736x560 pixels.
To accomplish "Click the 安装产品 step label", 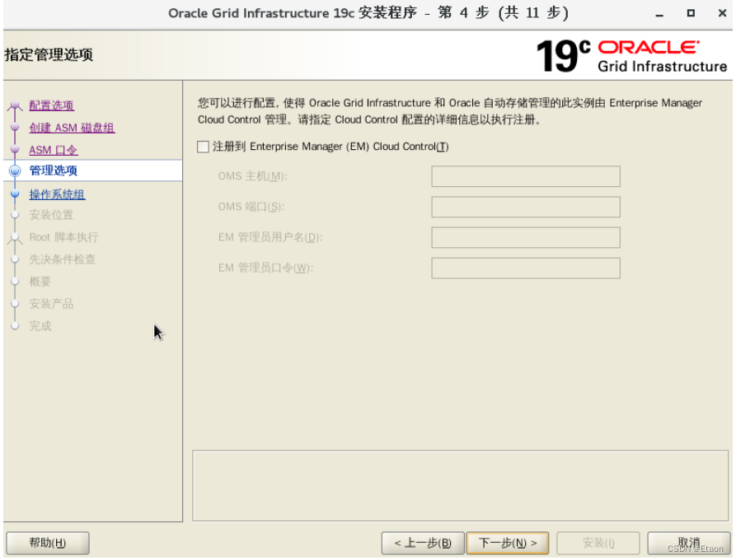I will [51, 303].
